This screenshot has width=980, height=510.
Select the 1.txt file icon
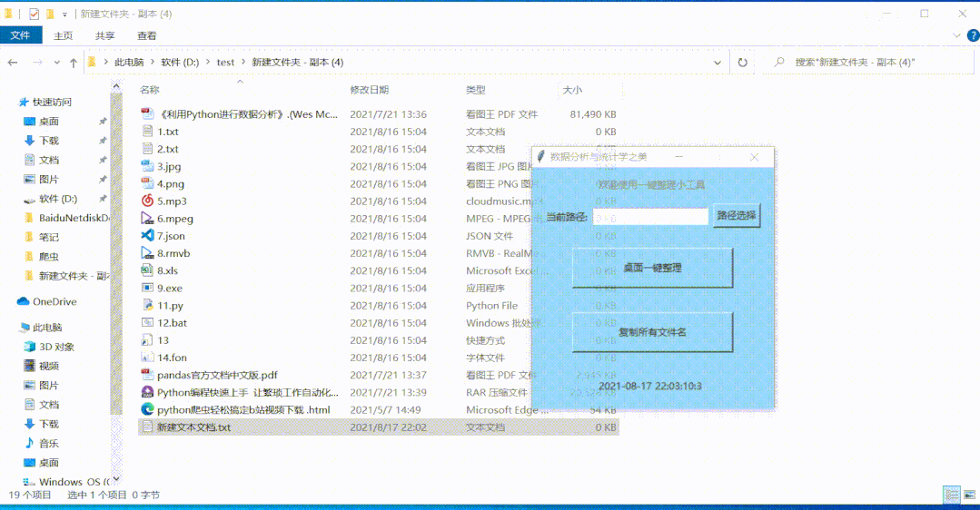147,132
